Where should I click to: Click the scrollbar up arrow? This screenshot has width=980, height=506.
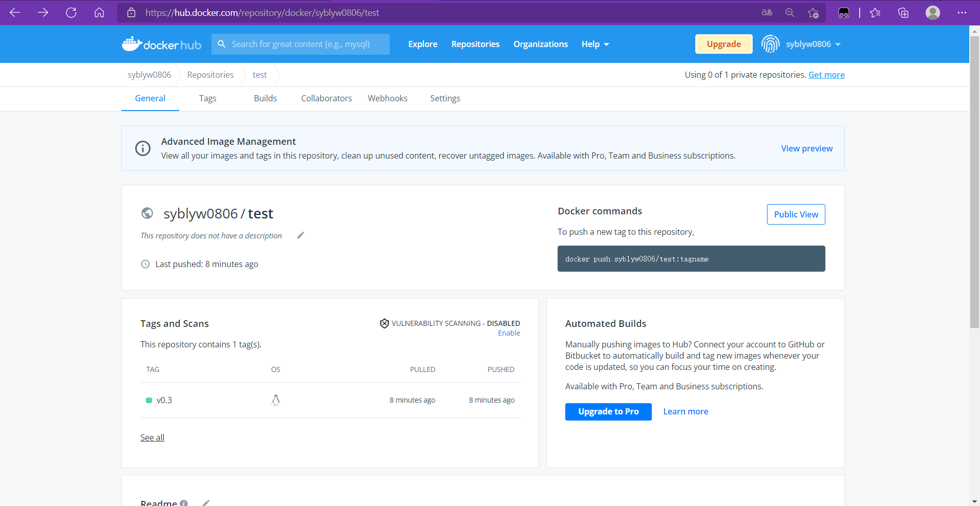(975, 31)
